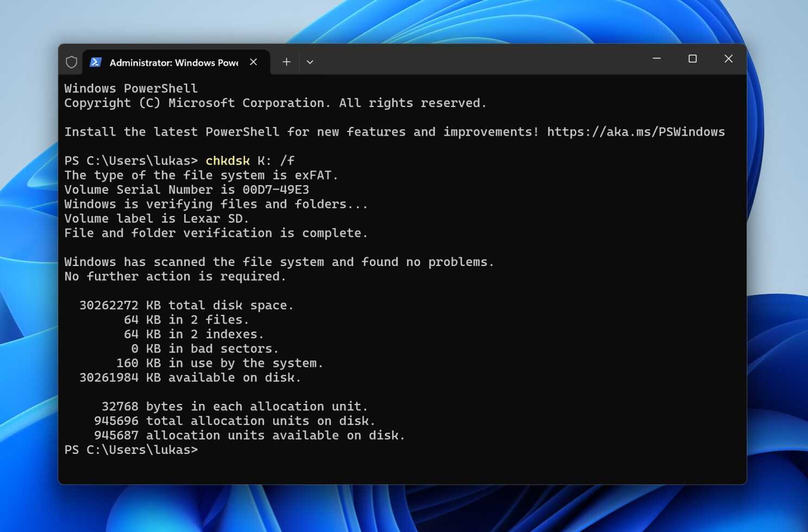Screen dimensions: 808x532
Task: Click '945687 allocation units available on disk.'
Action: [249, 435]
